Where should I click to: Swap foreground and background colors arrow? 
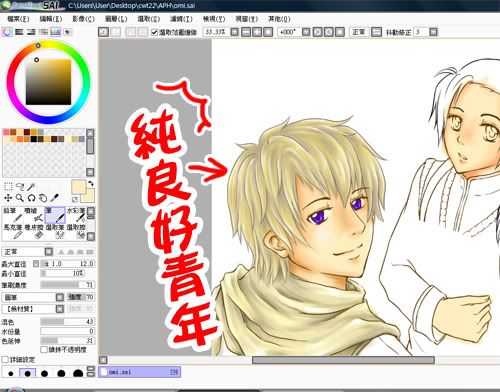tap(90, 183)
